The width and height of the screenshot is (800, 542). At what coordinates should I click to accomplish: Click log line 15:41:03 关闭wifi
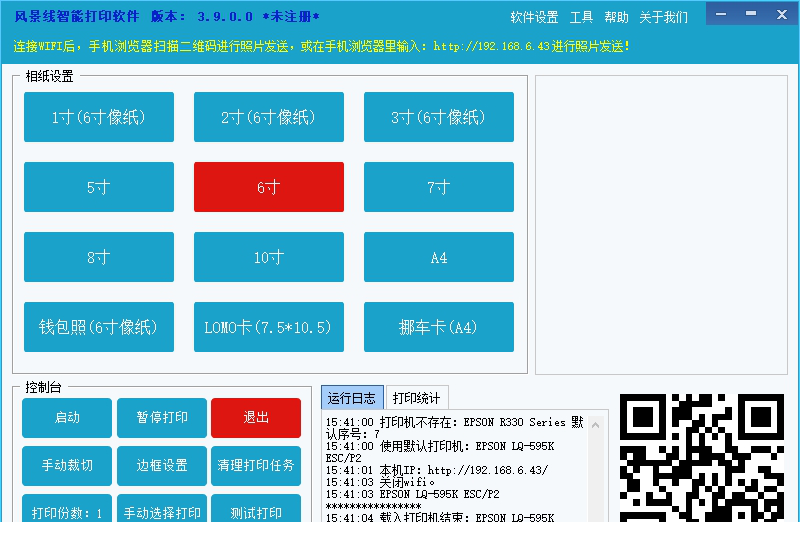381,482
